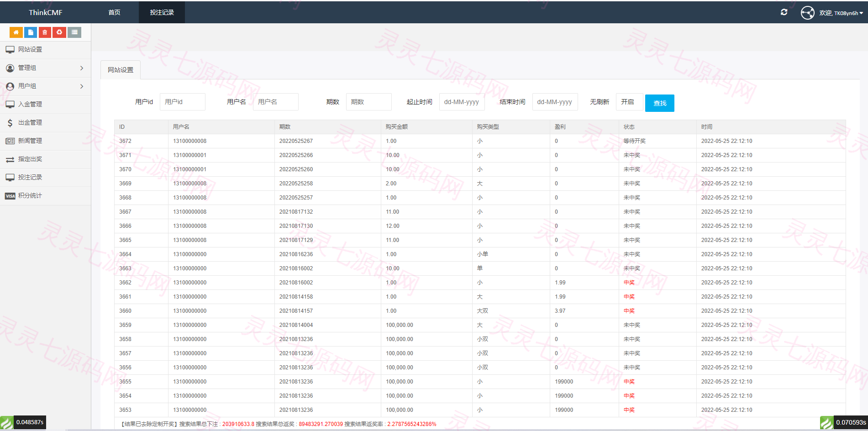Click the monitor icon beside 投注记录 in sidebar
Screen dimensions: 868x431
click(10, 177)
